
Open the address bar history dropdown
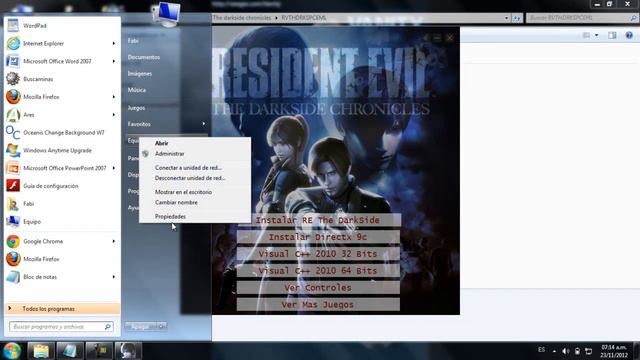506,18
